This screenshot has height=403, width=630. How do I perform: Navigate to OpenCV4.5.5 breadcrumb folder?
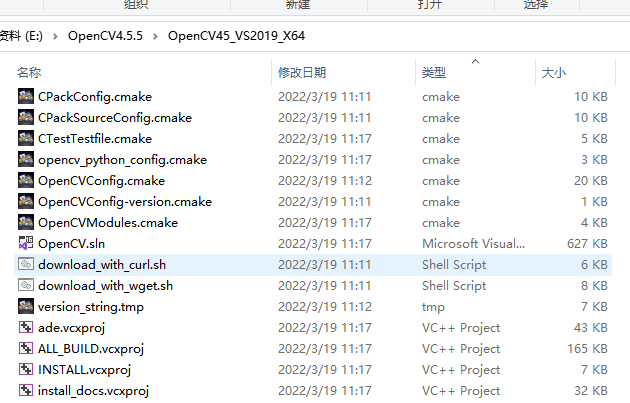[105, 36]
